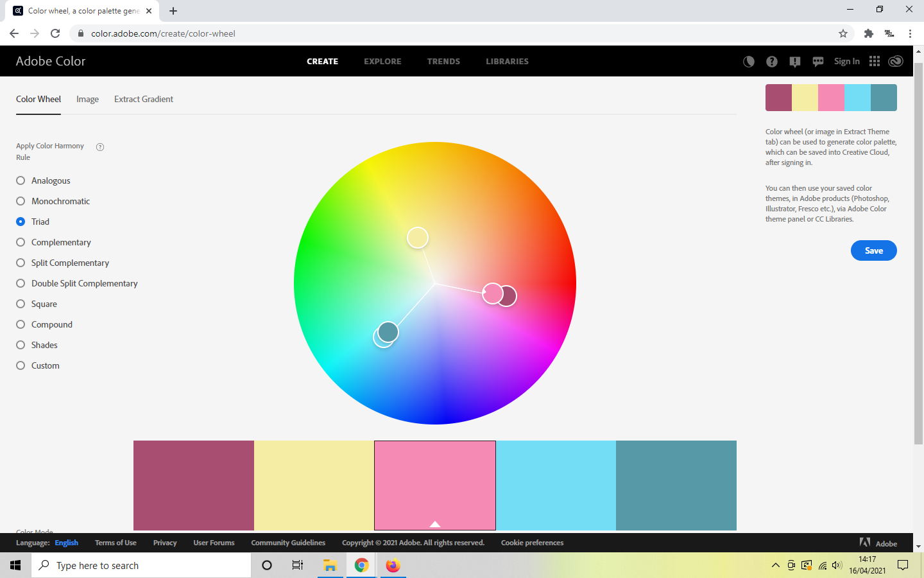The width and height of the screenshot is (924, 578).
Task: Click the Adobe Color logo text
Action: click(x=51, y=61)
